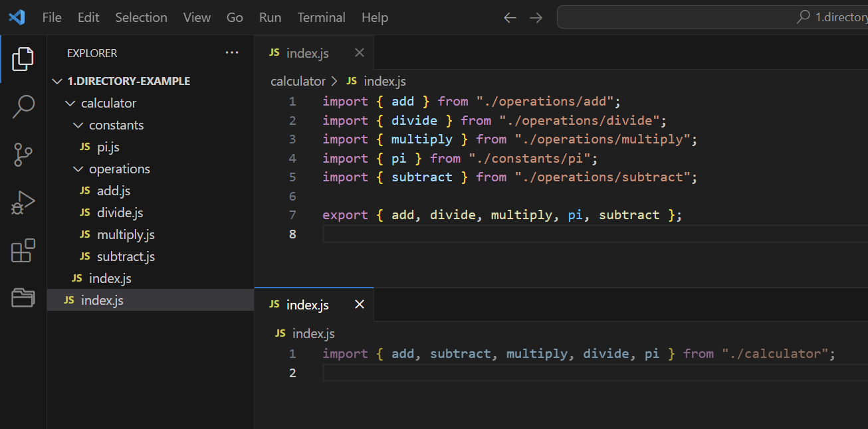The width and height of the screenshot is (868, 429).
Task: Click calculator in the top breadcrumb
Action: (298, 81)
